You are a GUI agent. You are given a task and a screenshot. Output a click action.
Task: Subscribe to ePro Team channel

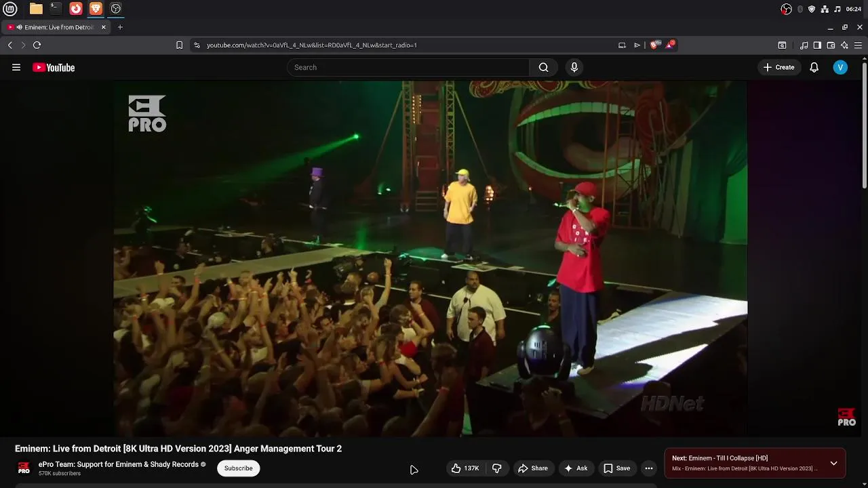tap(238, 468)
